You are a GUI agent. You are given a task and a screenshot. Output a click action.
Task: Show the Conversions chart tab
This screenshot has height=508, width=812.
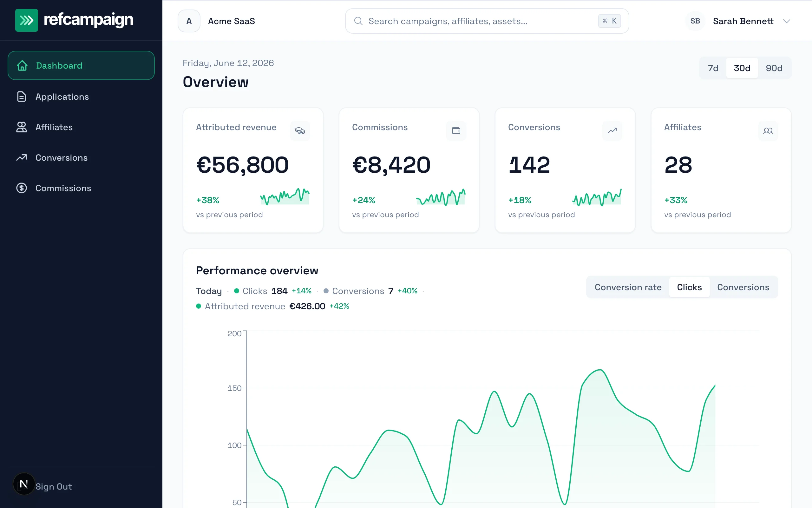point(743,287)
